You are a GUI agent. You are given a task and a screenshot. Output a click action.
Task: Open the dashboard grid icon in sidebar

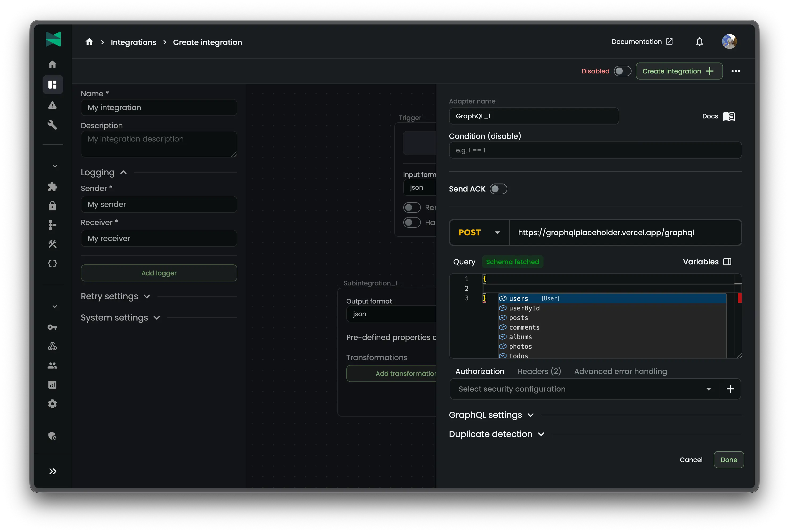(52, 85)
